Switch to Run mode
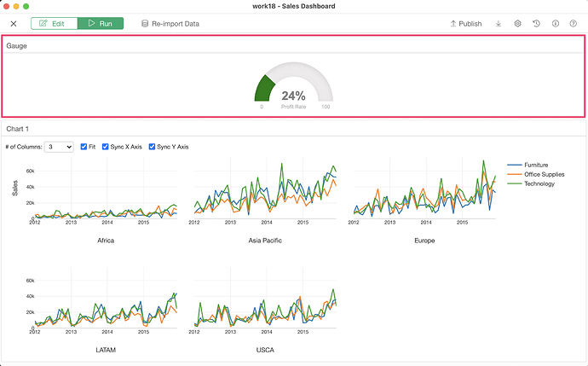Screen dimensions: 588x366 (101, 23)
